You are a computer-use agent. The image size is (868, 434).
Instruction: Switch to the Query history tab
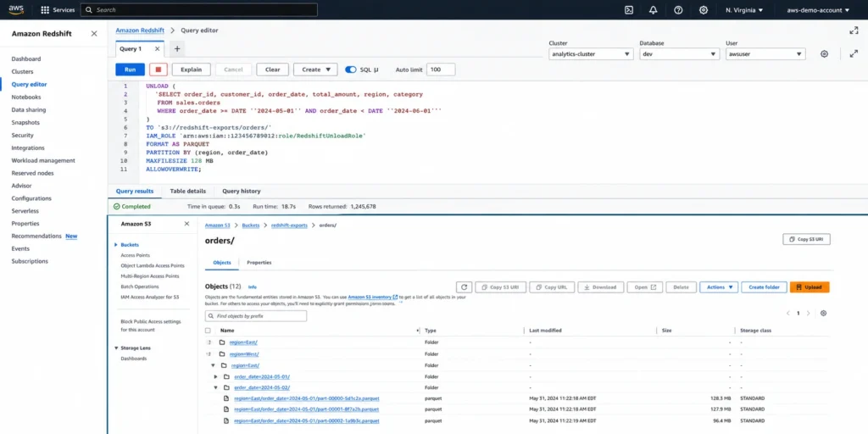(242, 191)
